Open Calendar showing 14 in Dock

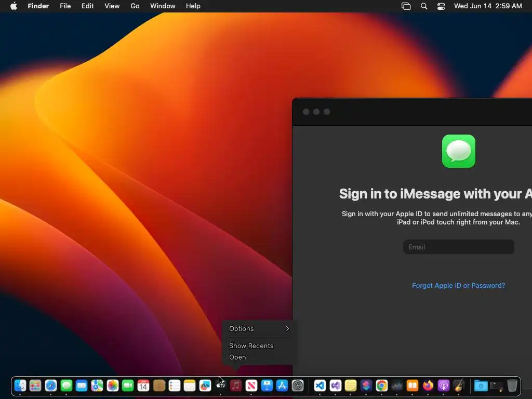click(143, 386)
